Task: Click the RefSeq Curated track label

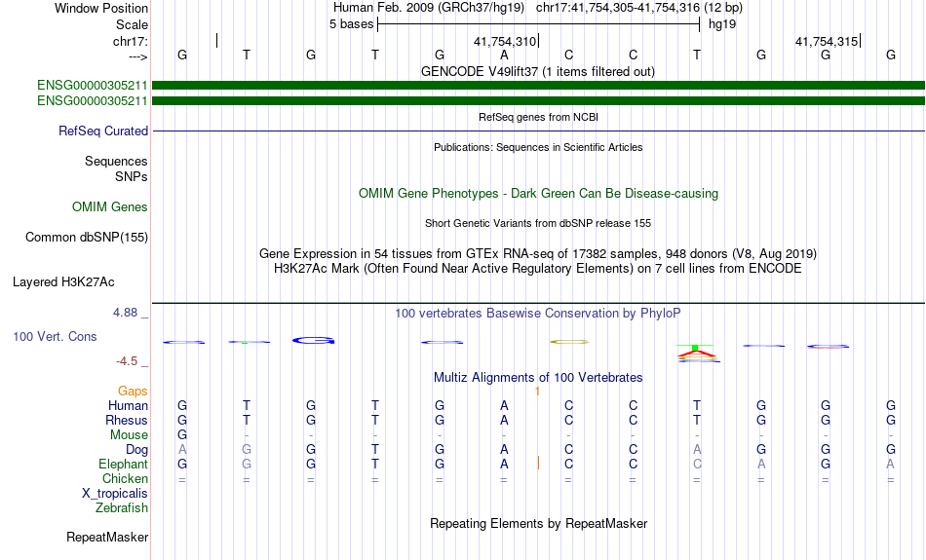Action: coord(102,131)
